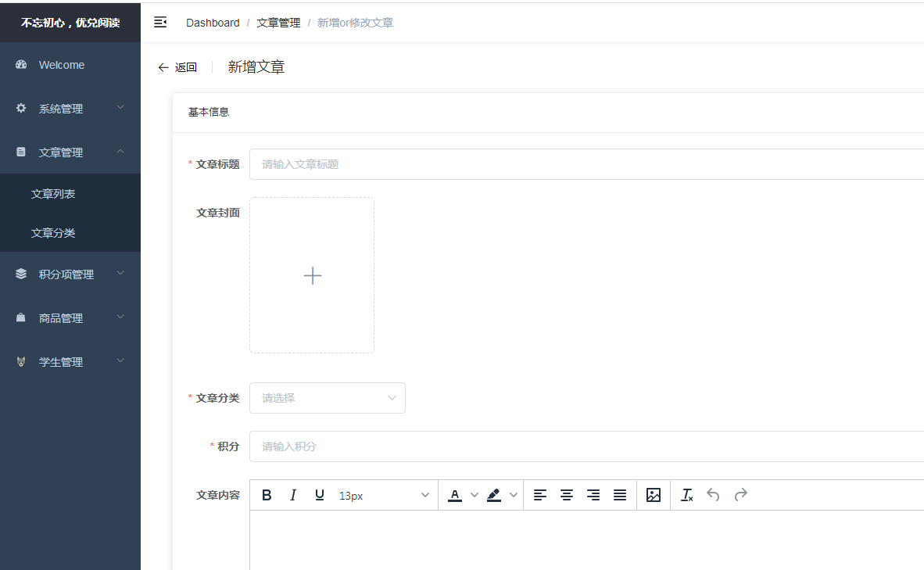Center align text in the editor

[x=566, y=495]
